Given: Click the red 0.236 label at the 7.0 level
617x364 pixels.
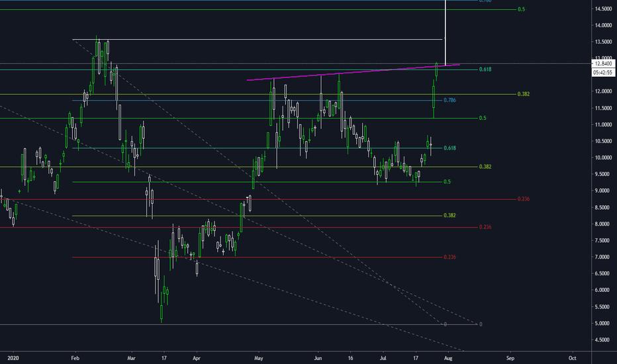Looking at the screenshot, I should pyautogui.click(x=450, y=257).
